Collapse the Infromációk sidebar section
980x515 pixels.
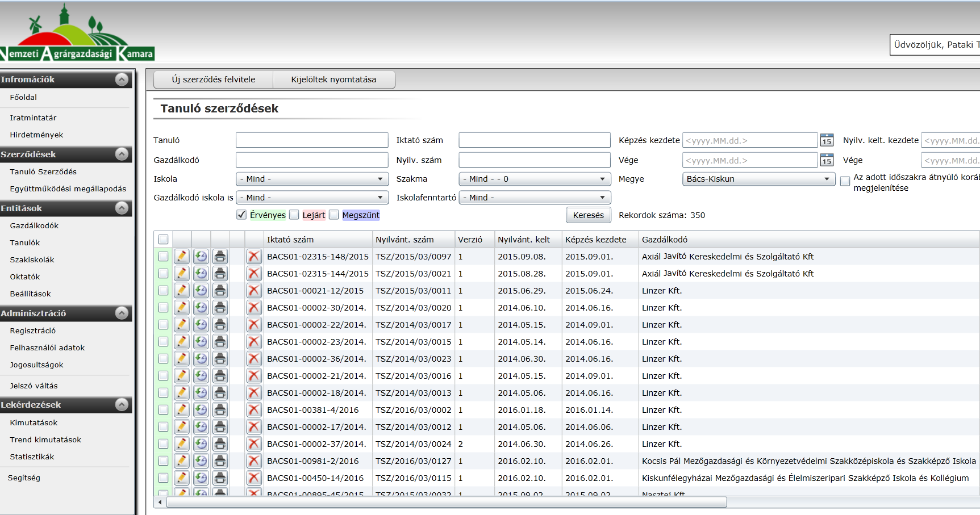point(122,79)
